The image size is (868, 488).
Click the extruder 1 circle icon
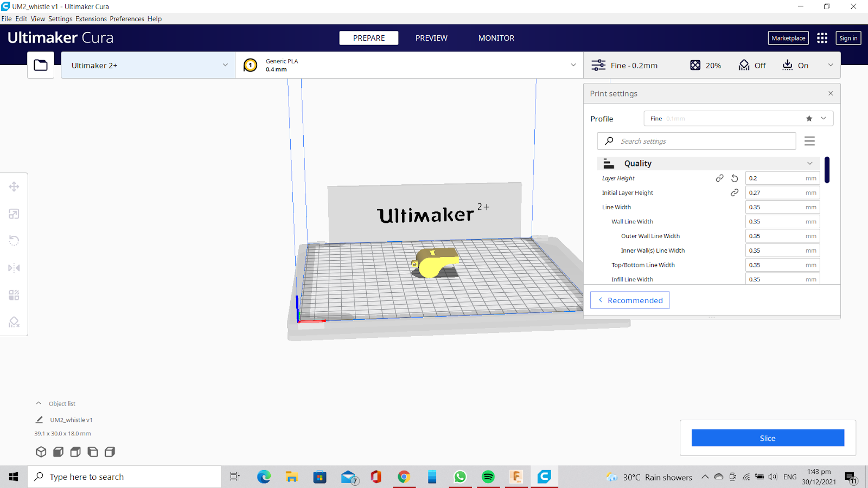[250, 65]
